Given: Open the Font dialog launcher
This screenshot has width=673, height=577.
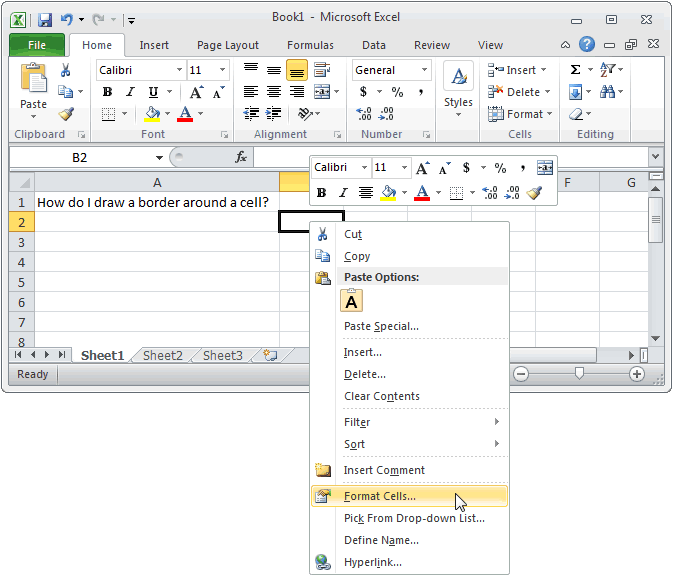Looking at the screenshot, I should click(224, 135).
